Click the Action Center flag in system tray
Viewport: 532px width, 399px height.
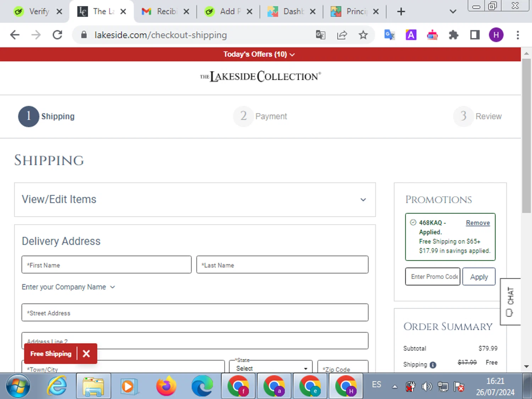[x=459, y=386]
